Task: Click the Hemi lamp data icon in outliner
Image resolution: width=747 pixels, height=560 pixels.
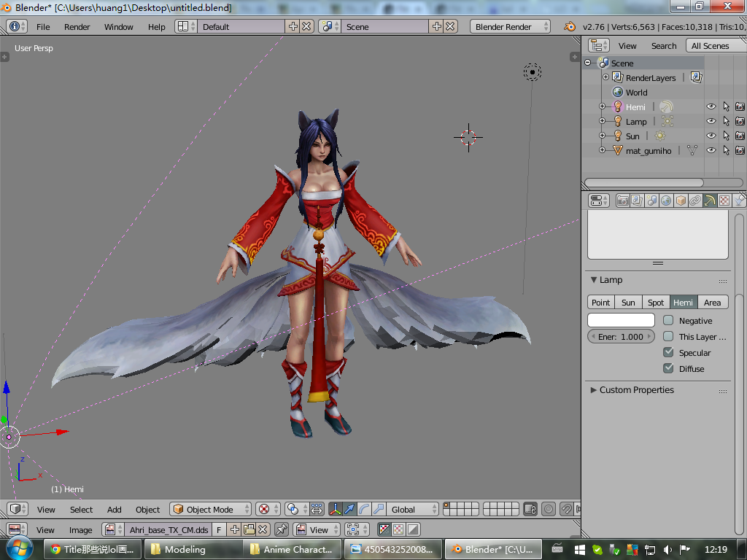Action: 666,106
